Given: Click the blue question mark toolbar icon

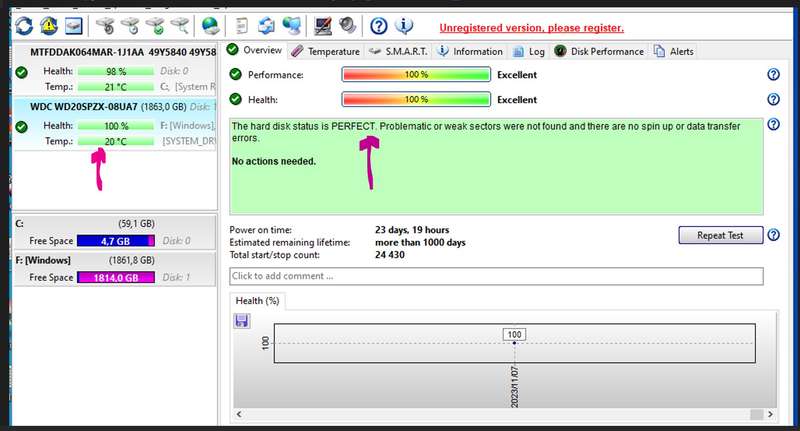Looking at the screenshot, I should (x=379, y=26).
